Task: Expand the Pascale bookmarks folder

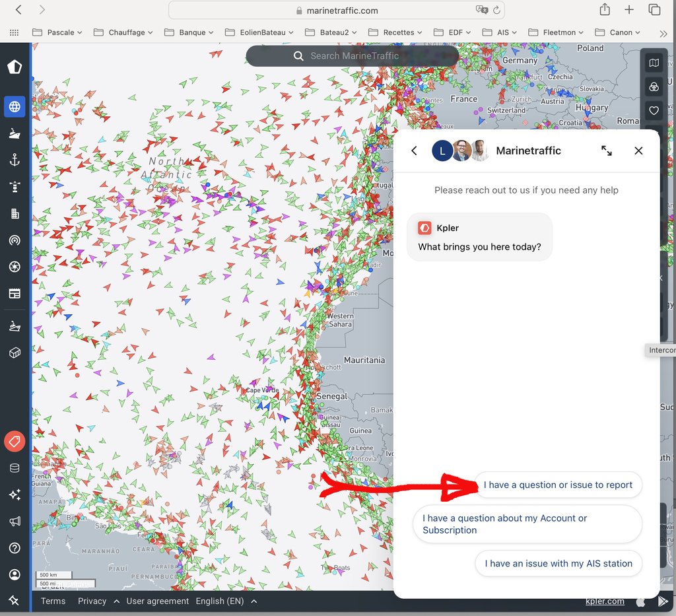Action: point(57,32)
